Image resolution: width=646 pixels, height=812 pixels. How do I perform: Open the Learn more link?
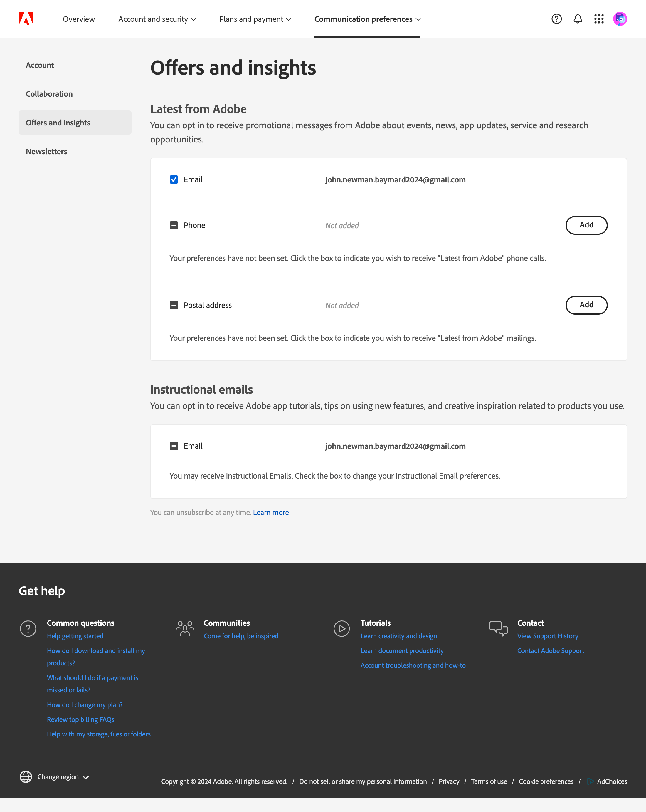[x=271, y=512]
